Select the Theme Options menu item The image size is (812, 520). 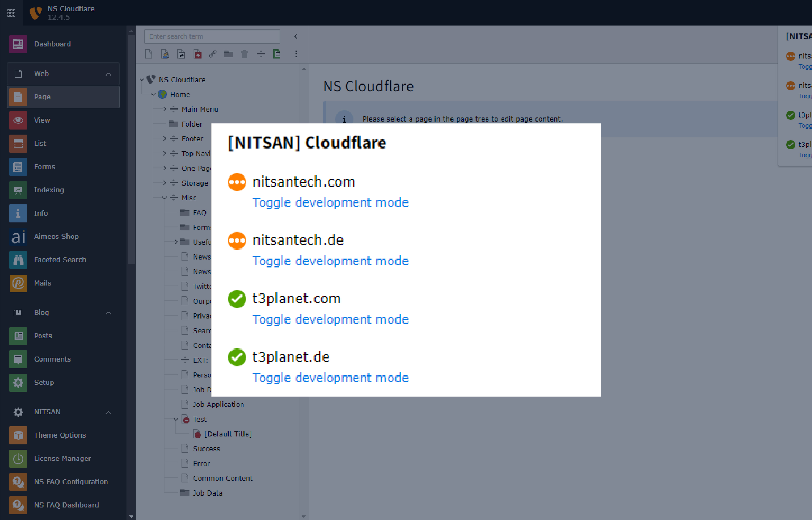(x=60, y=435)
